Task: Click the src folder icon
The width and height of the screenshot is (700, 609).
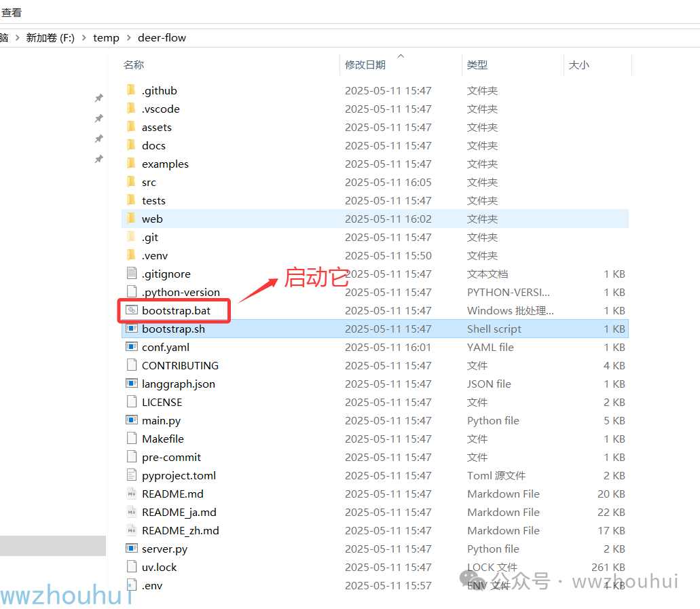Action: tap(131, 182)
